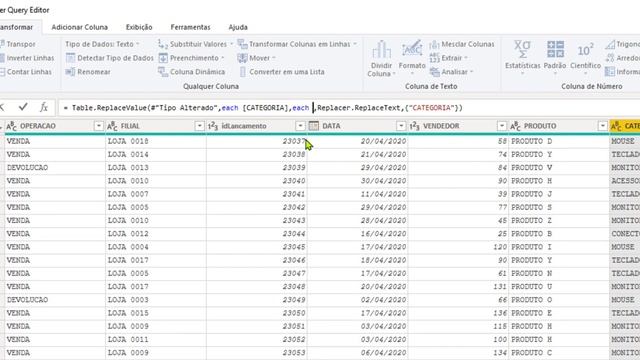Screen dimensions: 640x360
Task: Click the Coluna Dinâmica pivot icon
Action: (163, 72)
